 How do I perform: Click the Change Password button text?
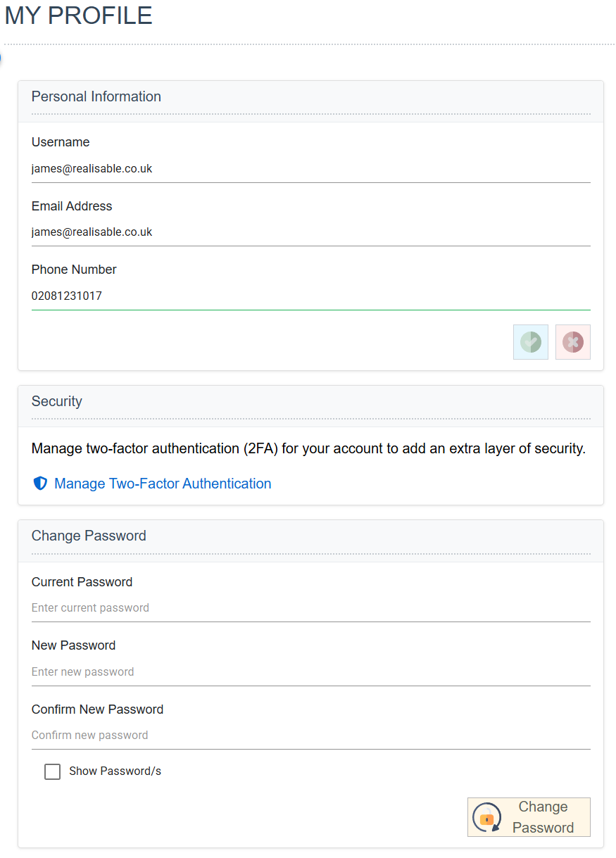[543, 817]
